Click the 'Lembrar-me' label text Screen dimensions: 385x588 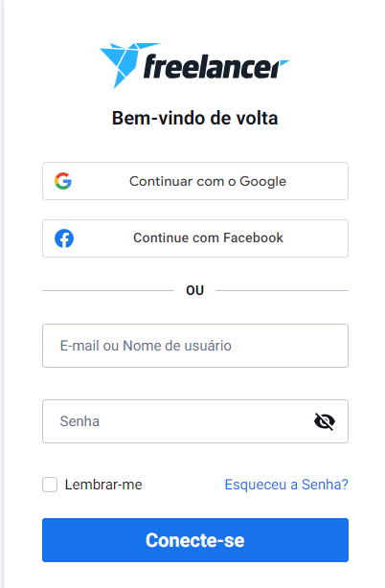[x=103, y=485]
